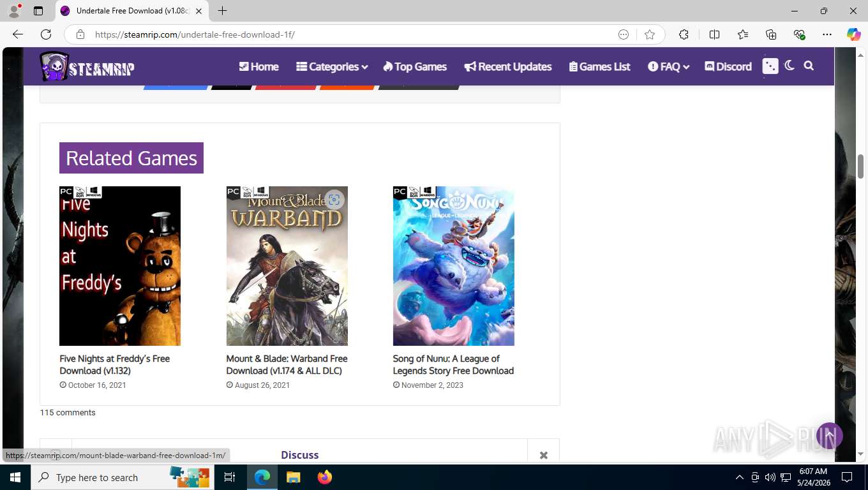Click the scrollbar down arrow

(x=860, y=454)
